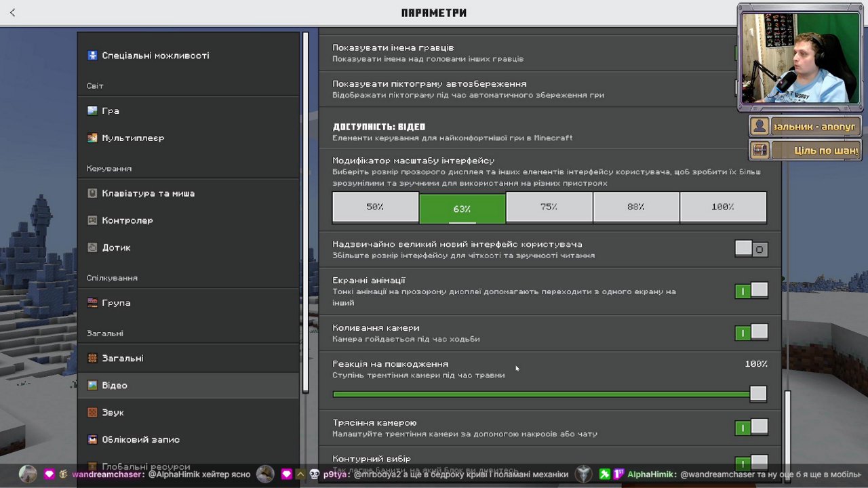
Task: Click AlphaHimik's chat avatar in ticker
Action: point(584,474)
